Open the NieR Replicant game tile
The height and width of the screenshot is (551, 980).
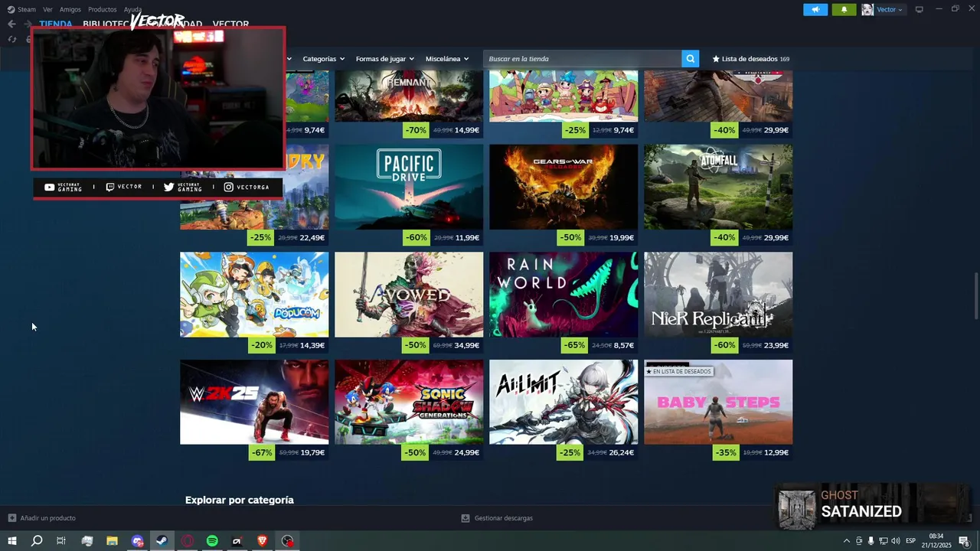coord(718,295)
